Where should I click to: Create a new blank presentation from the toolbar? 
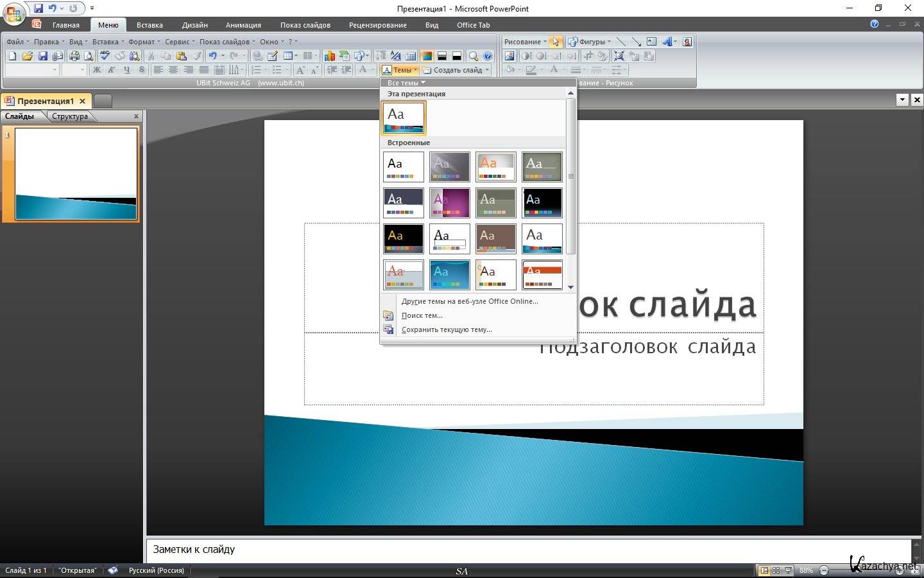click(12, 57)
